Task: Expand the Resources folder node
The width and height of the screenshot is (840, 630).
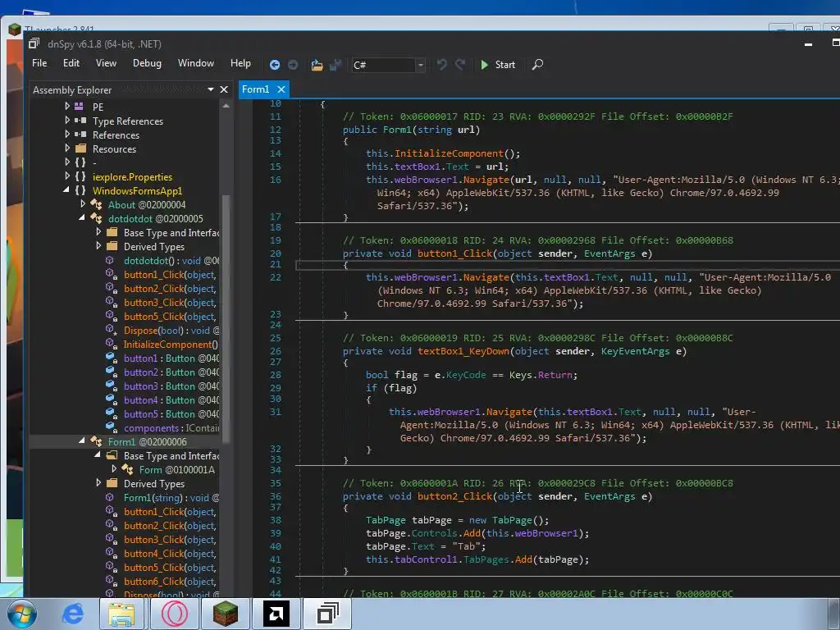Action: (x=67, y=148)
